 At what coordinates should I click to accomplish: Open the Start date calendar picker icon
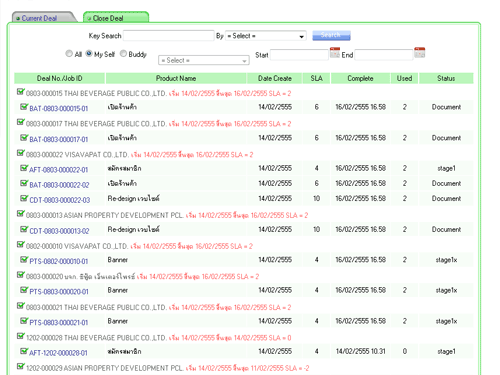coord(335,53)
